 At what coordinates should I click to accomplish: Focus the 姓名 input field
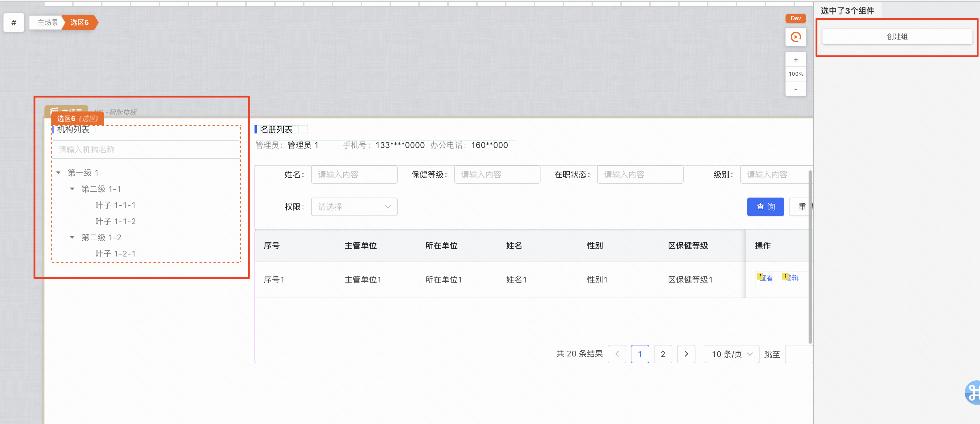coord(354,174)
